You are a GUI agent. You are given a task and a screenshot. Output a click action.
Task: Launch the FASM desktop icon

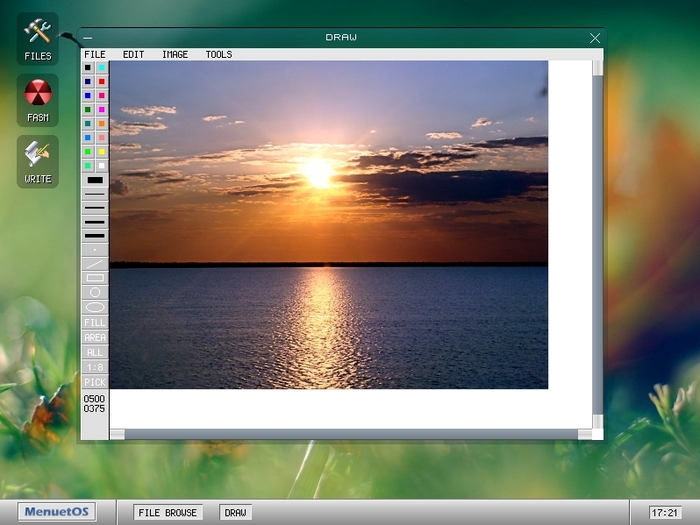(x=38, y=99)
